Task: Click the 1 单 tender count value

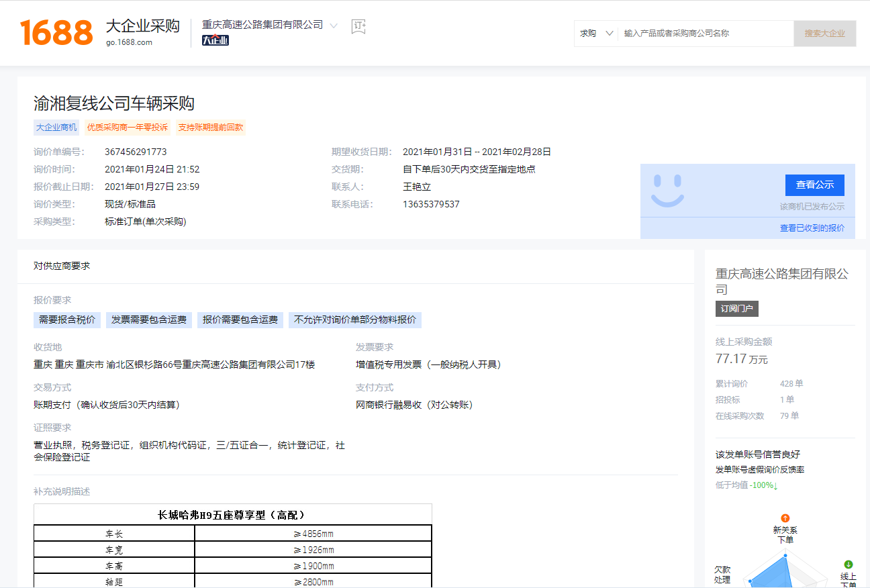Action: (787, 399)
